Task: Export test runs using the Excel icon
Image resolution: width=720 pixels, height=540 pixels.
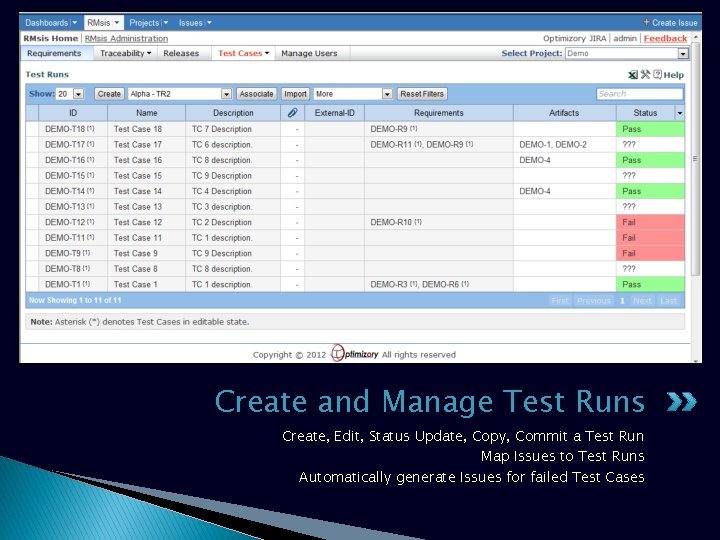Action: coord(633,74)
